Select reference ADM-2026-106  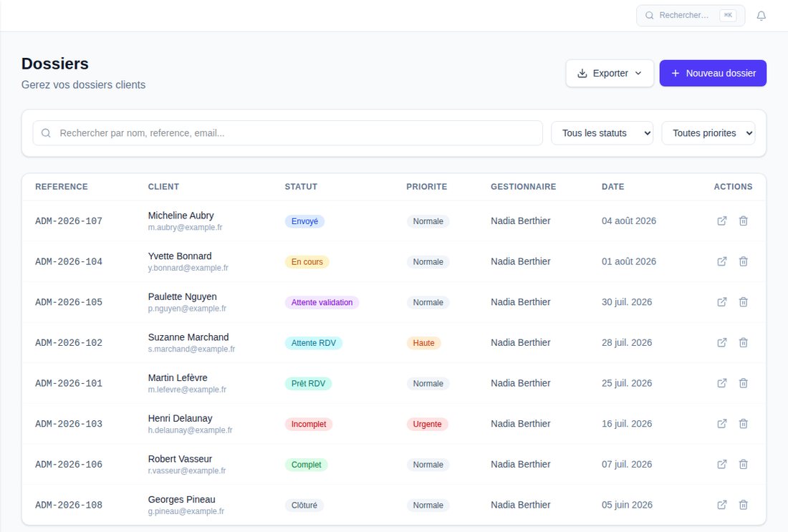69,465
